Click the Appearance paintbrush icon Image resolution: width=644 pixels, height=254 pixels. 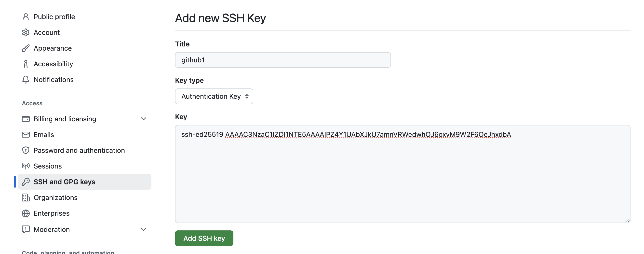tap(26, 48)
